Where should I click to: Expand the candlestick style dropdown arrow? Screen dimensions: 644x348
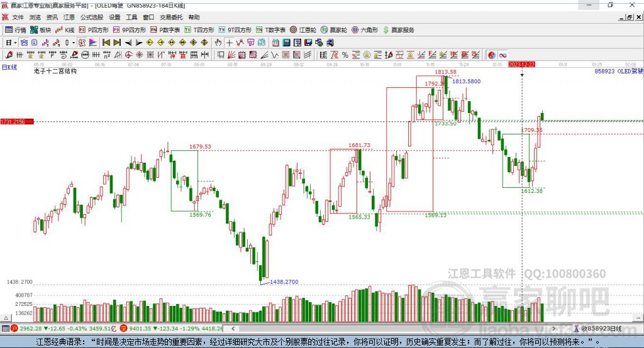pos(74,43)
